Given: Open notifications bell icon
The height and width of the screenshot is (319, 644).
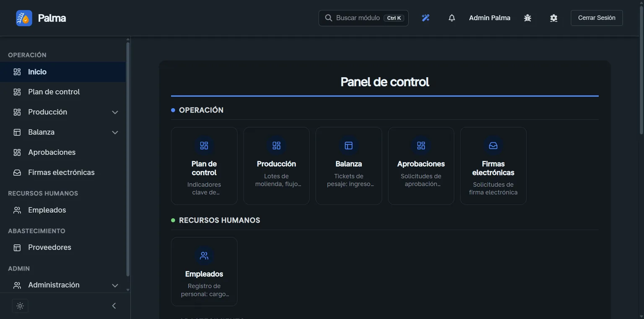Looking at the screenshot, I should (x=452, y=18).
